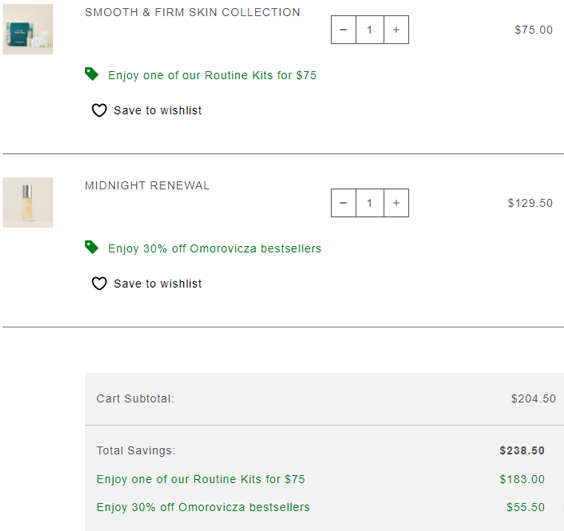The height and width of the screenshot is (531, 564).
Task: Open Smooth & Firm Skin Collection product title
Action: [192, 12]
